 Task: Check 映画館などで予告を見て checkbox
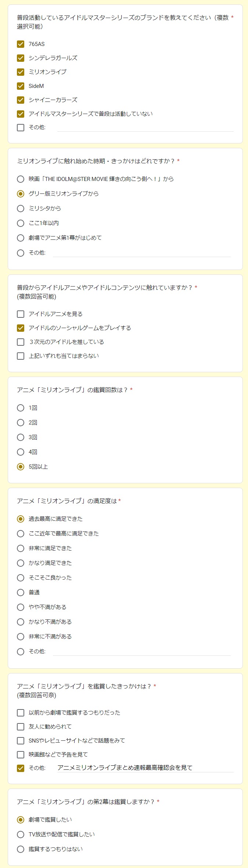click(21, 755)
